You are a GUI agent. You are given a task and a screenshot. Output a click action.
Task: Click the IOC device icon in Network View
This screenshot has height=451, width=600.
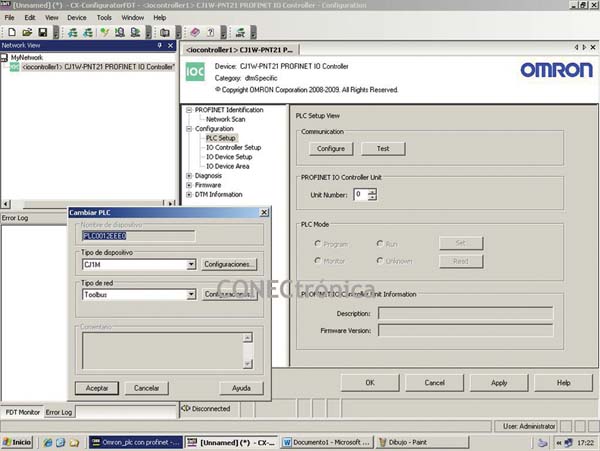(x=13, y=67)
